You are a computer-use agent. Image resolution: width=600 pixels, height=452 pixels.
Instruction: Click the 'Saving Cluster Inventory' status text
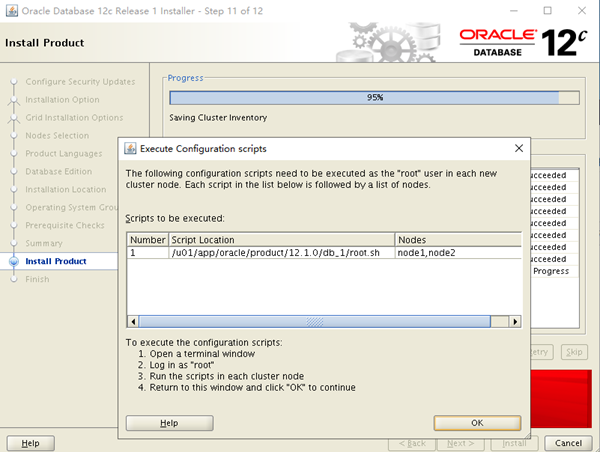point(218,117)
